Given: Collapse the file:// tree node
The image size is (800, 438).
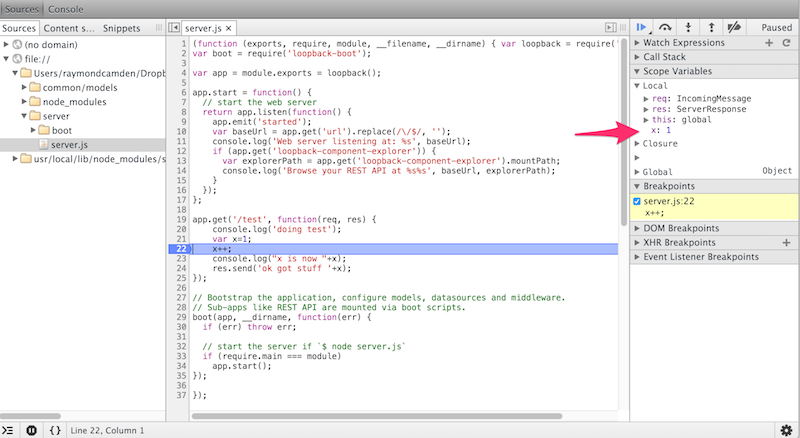Looking at the screenshot, I should (6, 59).
